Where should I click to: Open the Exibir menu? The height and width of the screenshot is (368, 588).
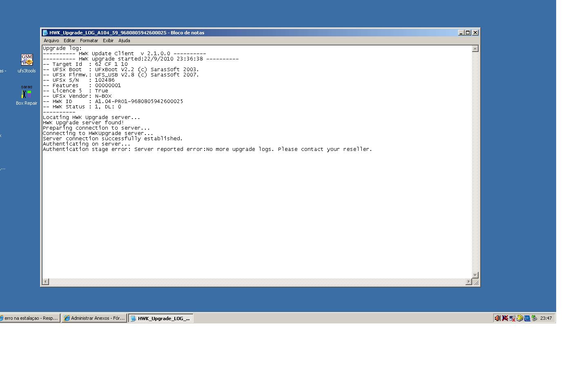pos(108,40)
